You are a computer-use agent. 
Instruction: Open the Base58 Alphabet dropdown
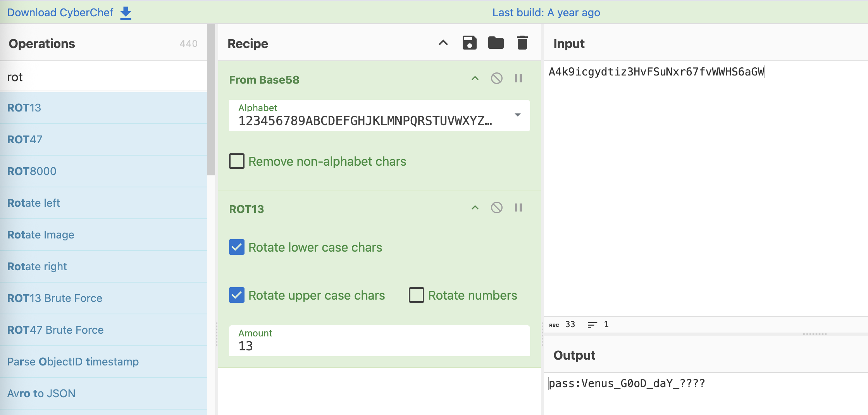click(x=517, y=115)
